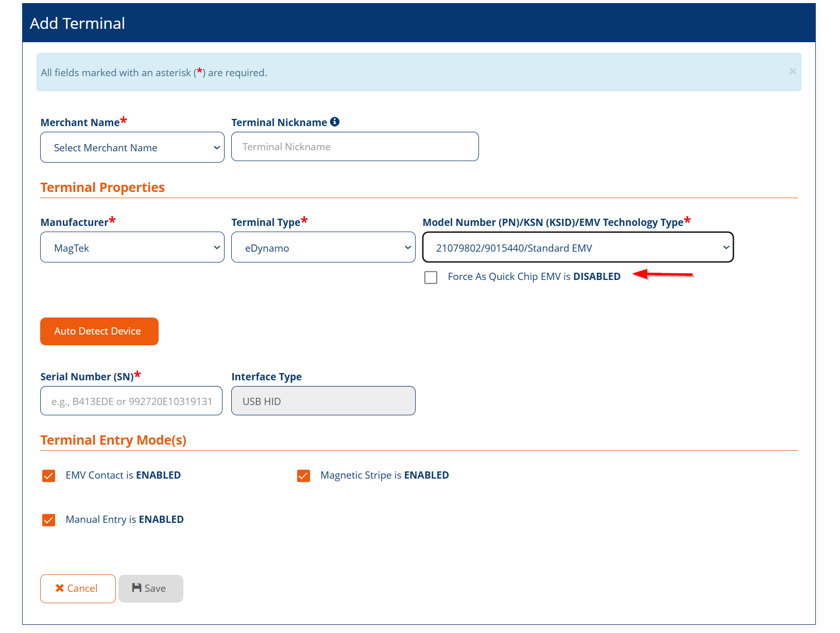Expand the Model Number/KSN dropdown

click(578, 248)
